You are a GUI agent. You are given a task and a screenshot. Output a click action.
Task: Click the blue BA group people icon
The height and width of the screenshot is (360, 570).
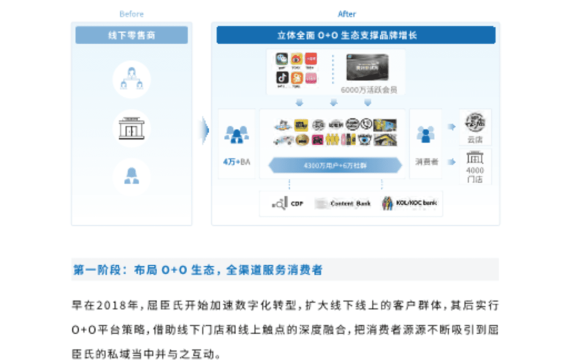(237, 134)
